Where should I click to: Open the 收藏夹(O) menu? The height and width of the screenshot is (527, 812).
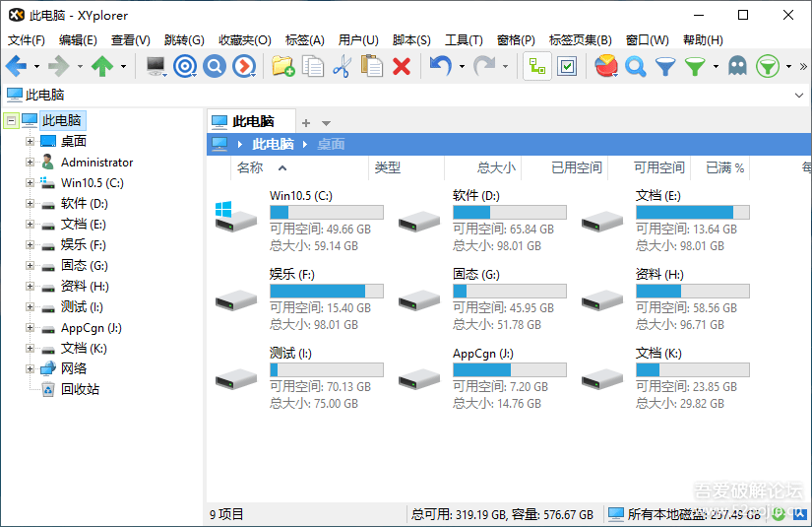click(244, 40)
